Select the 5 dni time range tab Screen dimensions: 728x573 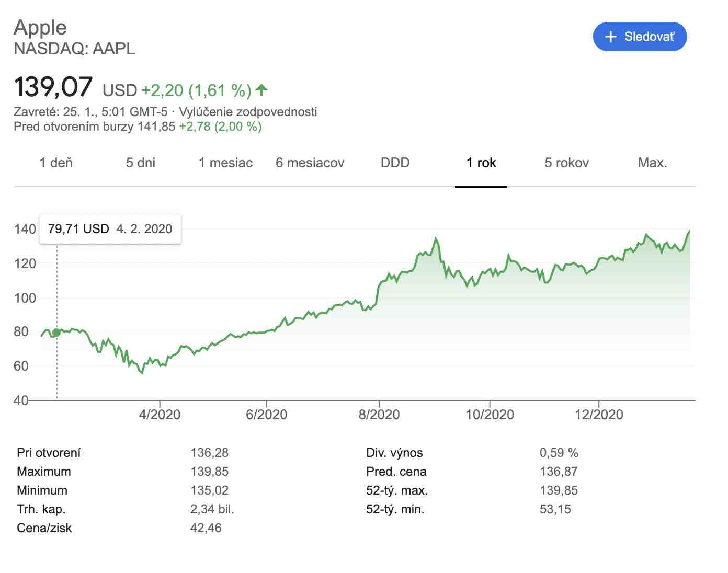141,163
